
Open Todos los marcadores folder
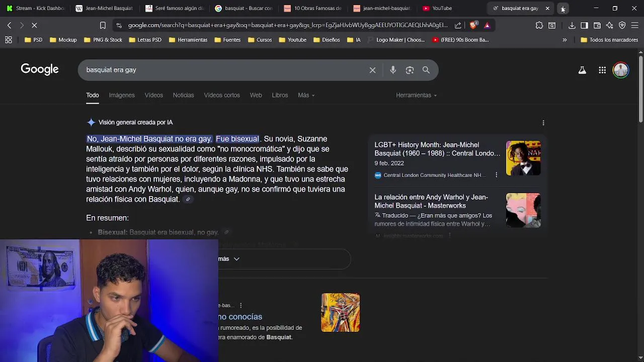click(609, 40)
